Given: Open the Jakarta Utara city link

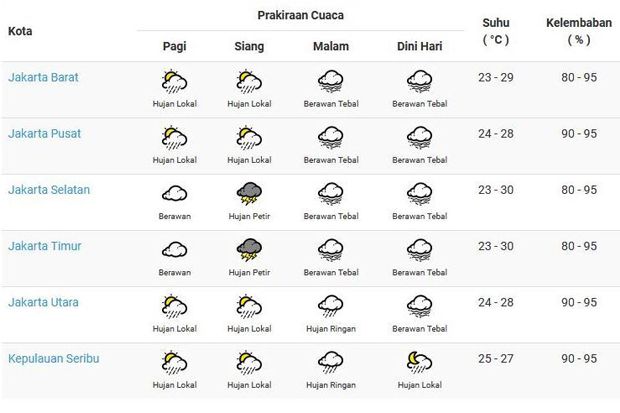Looking at the screenshot, I should click(43, 302).
